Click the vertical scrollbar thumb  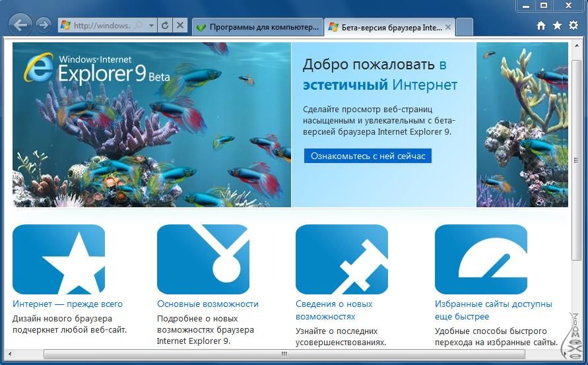tap(577, 160)
